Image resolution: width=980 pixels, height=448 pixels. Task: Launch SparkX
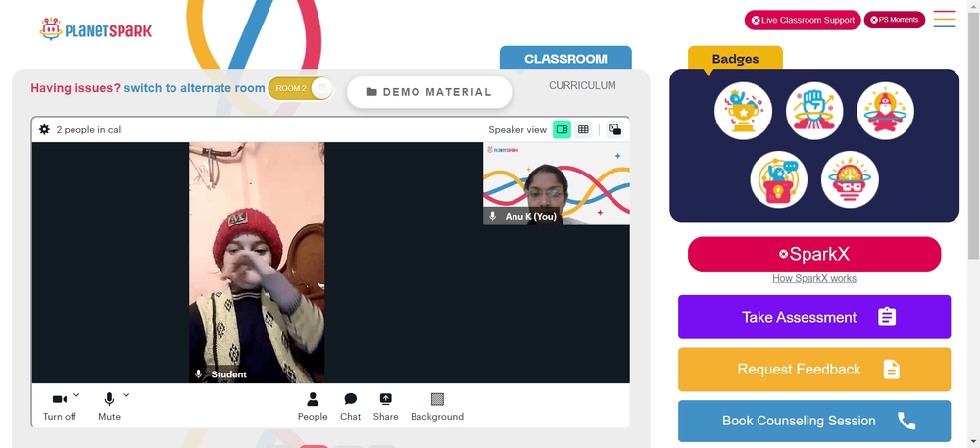814,254
